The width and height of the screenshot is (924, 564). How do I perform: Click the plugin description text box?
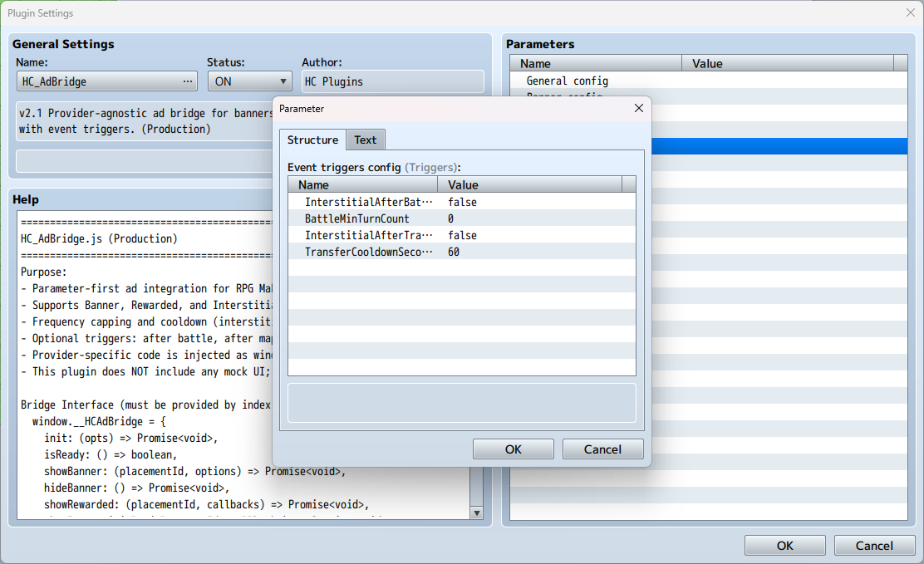coord(145,120)
